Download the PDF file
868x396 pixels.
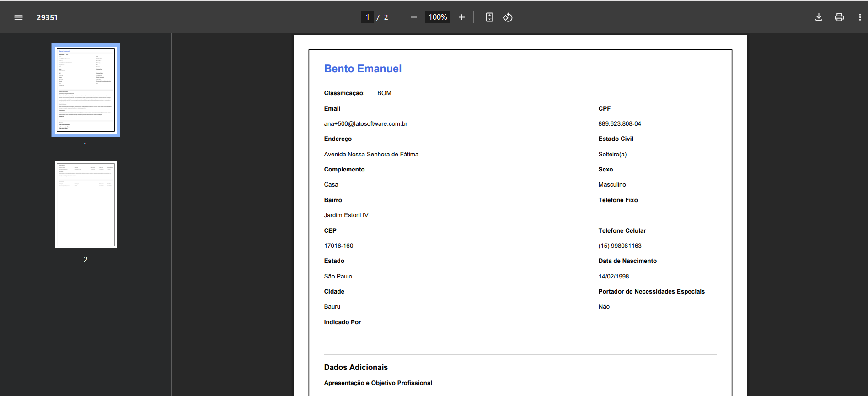(x=819, y=17)
